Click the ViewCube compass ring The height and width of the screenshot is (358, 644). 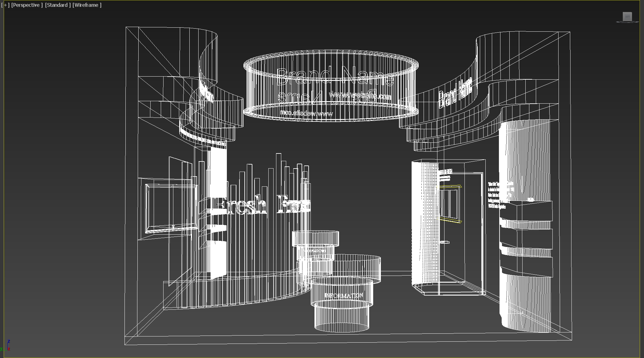tap(618, 22)
